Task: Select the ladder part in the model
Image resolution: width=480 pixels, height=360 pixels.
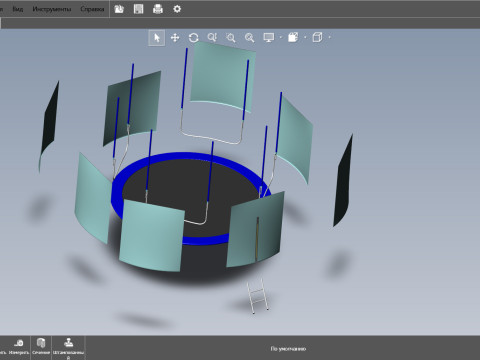Action: [258, 296]
